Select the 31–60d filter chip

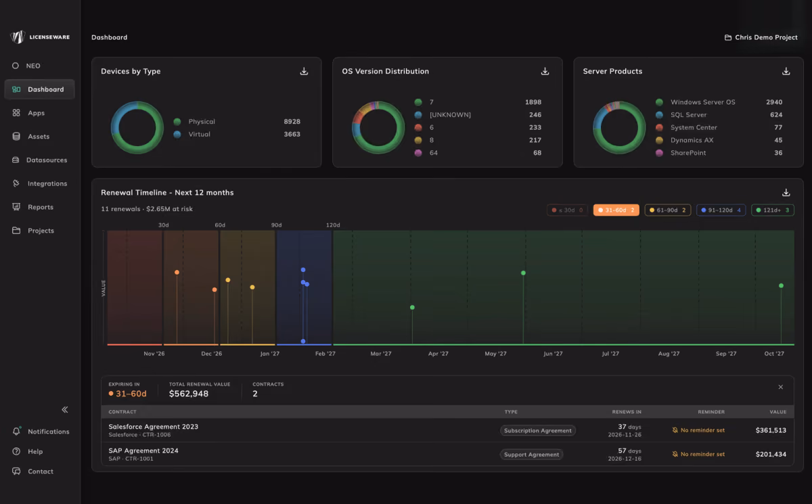(616, 210)
